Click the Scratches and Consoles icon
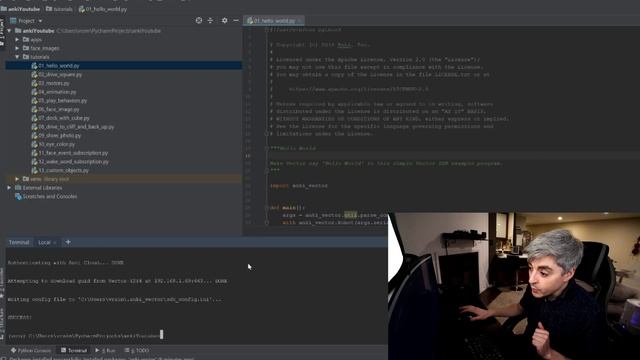Viewport: 640px width, 360px height. pos(18,196)
